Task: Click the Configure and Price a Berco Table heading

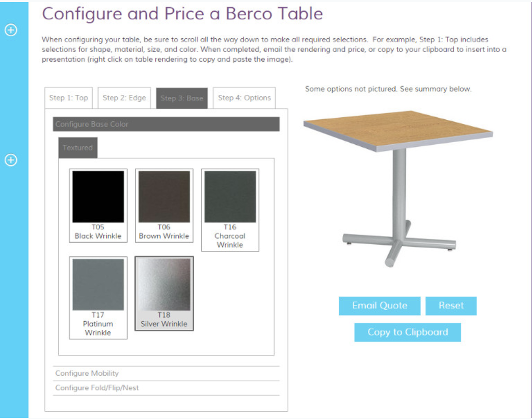Action: 182,14
